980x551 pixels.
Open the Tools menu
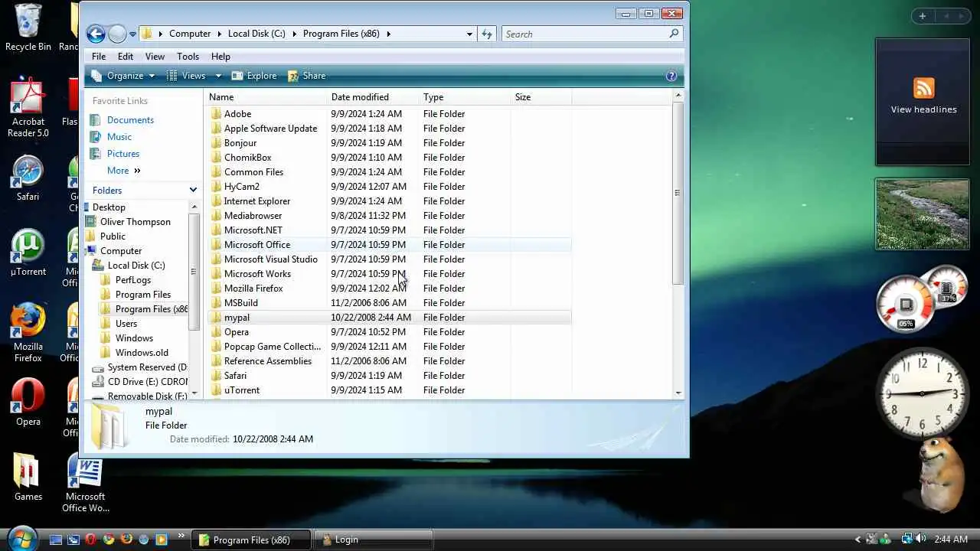click(188, 57)
